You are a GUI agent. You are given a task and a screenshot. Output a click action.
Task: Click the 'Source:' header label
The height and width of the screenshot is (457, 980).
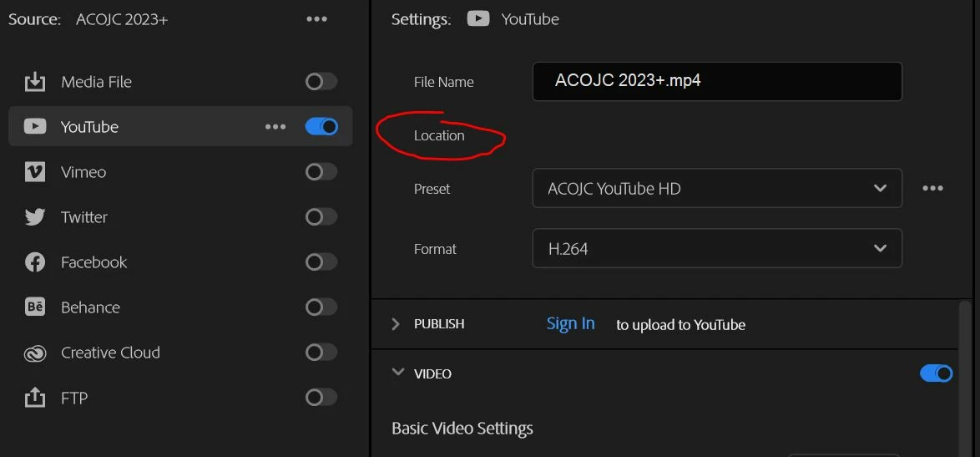click(34, 19)
